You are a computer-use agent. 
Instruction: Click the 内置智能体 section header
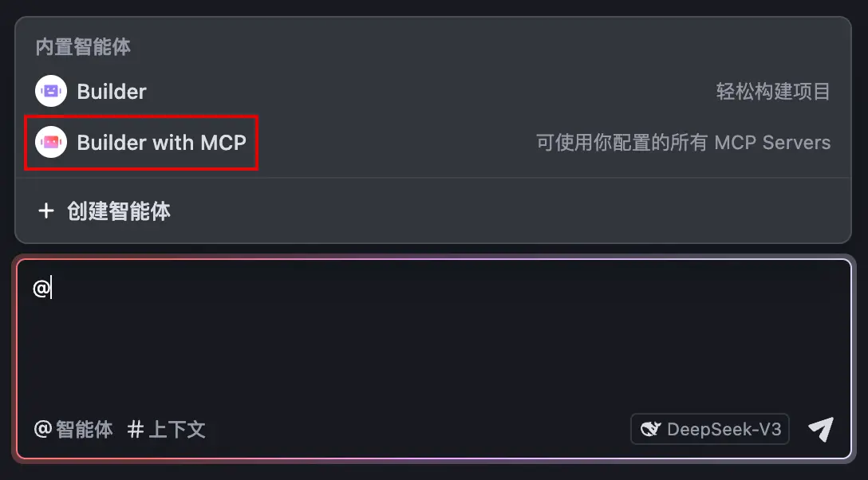(x=83, y=47)
